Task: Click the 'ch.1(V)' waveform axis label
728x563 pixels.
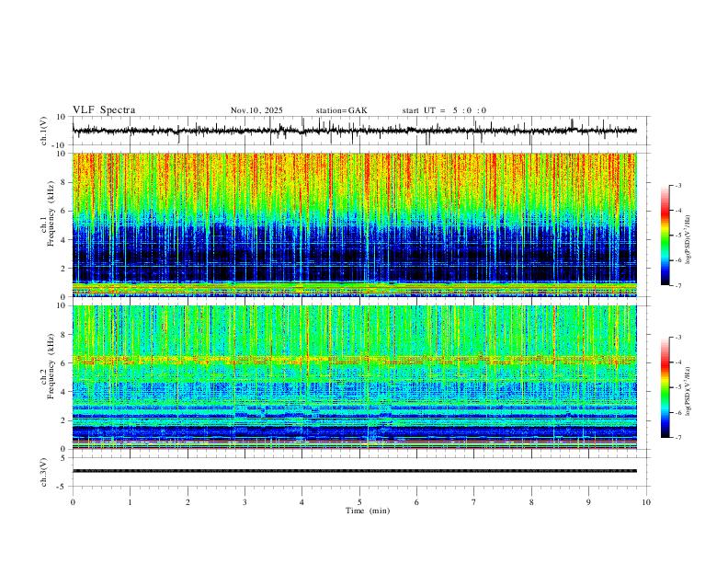Action: click(44, 131)
